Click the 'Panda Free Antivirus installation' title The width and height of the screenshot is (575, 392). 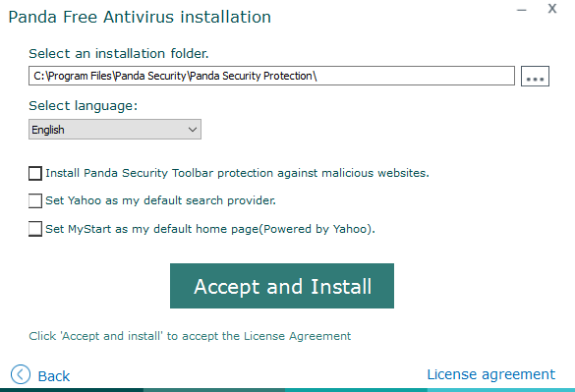tap(140, 18)
